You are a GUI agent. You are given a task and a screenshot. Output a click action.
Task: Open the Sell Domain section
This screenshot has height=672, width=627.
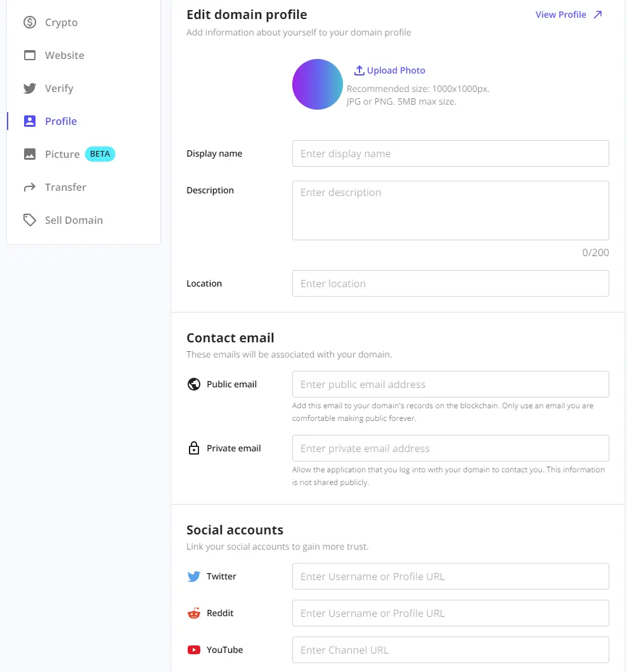(74, 220)
